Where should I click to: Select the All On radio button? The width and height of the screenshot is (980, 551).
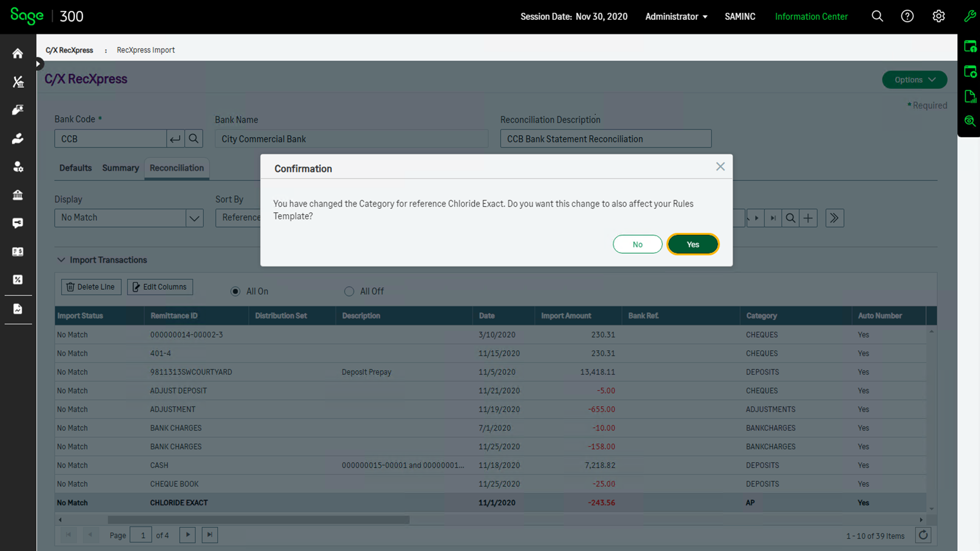click(235, 291)
